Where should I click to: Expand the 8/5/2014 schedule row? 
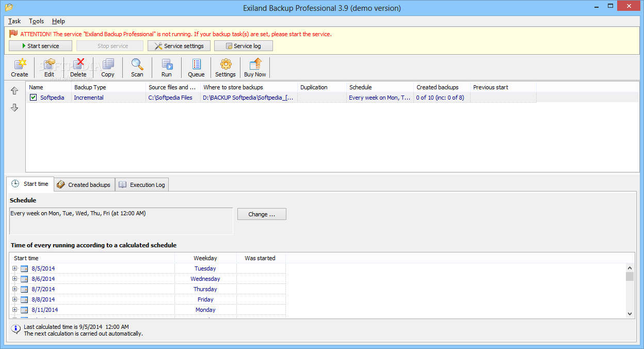(14, 268)
